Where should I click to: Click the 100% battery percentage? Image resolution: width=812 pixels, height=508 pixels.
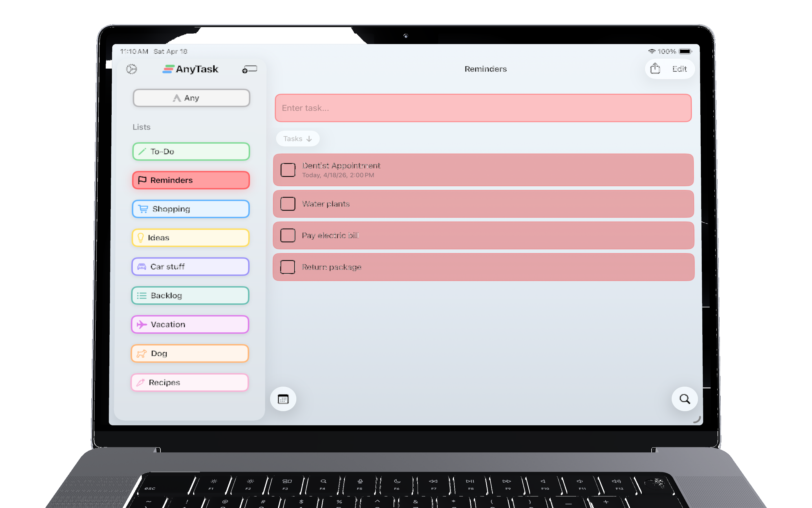click(667, 51)
